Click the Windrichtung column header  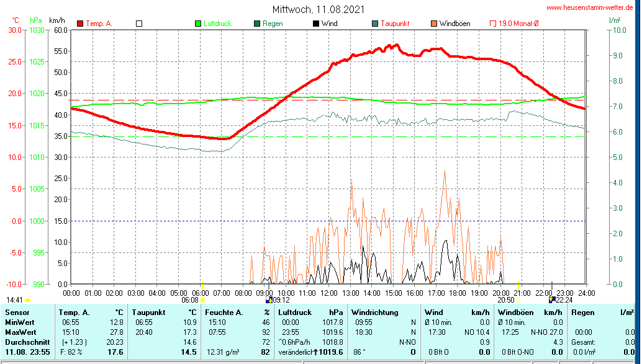coord(374,312)
